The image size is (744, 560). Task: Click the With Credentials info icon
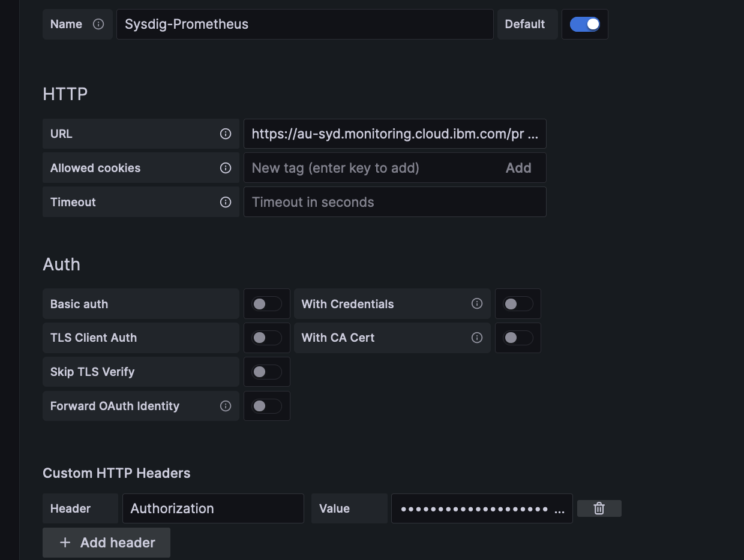point(477,303)
